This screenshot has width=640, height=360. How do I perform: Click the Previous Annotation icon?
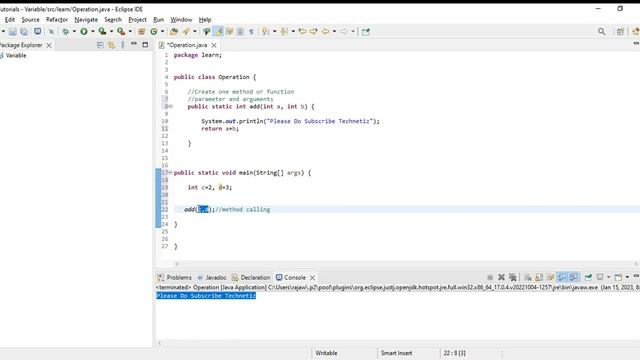[x=284, y=31]
